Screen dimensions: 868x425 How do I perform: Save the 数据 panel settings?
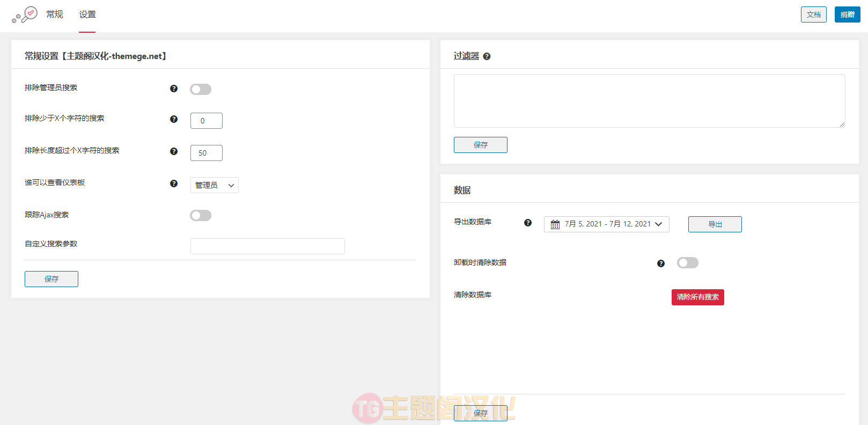click(481, 413)
